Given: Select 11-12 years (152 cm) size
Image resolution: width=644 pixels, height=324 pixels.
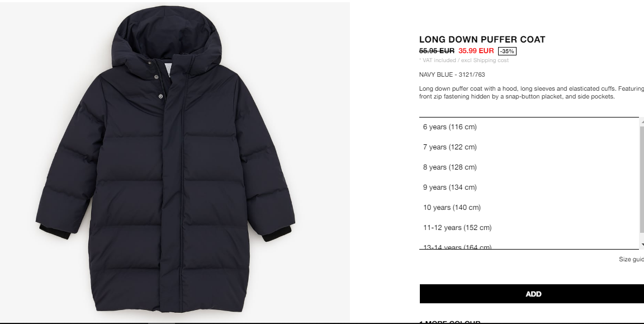Looking at the screenshot, I should point(529,228).
